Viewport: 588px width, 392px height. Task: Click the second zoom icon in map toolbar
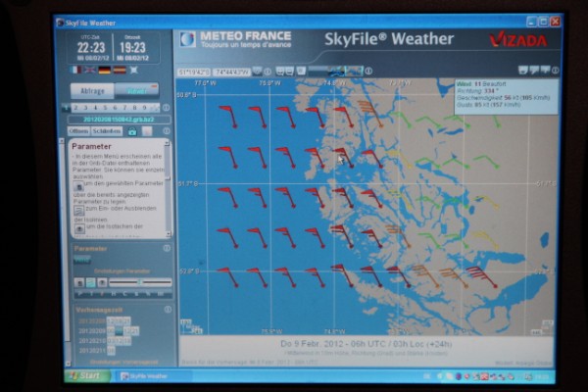tap(289, 71)
